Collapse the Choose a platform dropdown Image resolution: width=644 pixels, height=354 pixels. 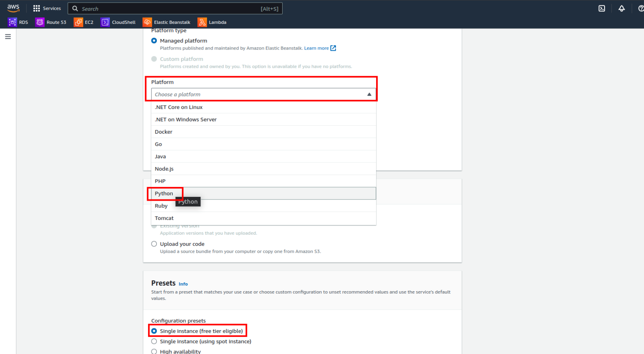coord(369,94)
